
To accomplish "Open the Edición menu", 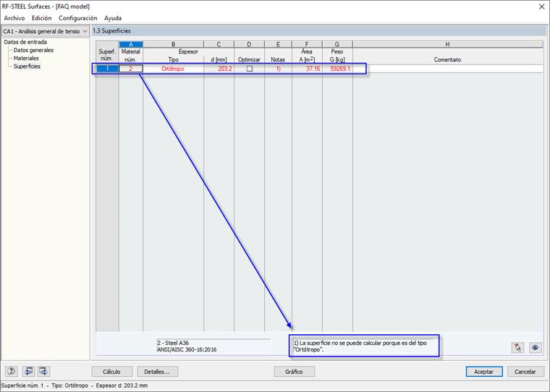I will coord(41,18).
